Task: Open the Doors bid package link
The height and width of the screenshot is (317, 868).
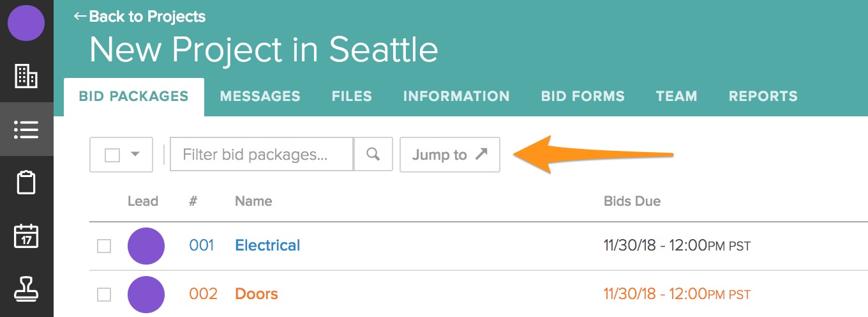Action: pyautogui.click(x=257, y=294)
